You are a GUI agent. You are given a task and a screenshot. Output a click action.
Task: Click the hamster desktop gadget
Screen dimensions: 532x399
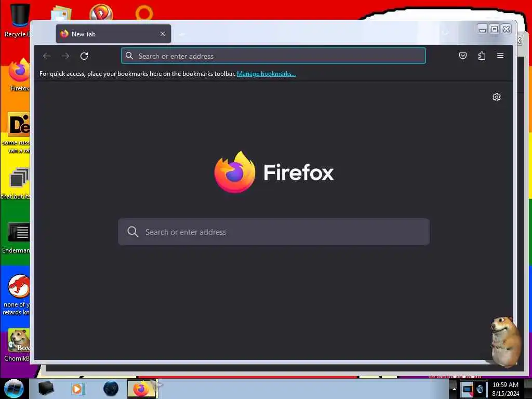(x=506, y=341)
